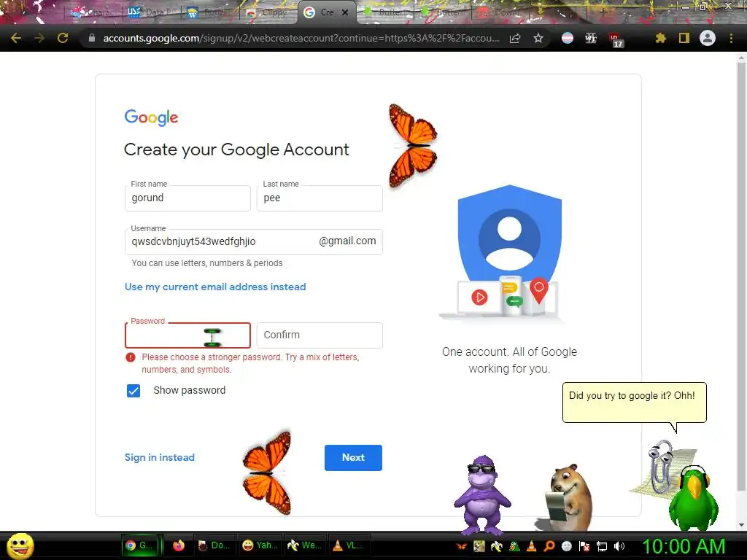Click the Confirm password field
This screenshot has height=560, width=747.
(x=320, y=335)
